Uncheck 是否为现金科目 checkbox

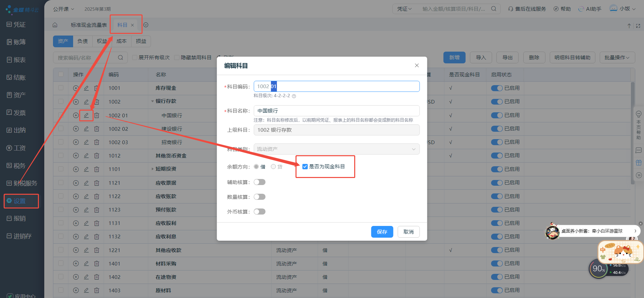[x=305, y=167]
